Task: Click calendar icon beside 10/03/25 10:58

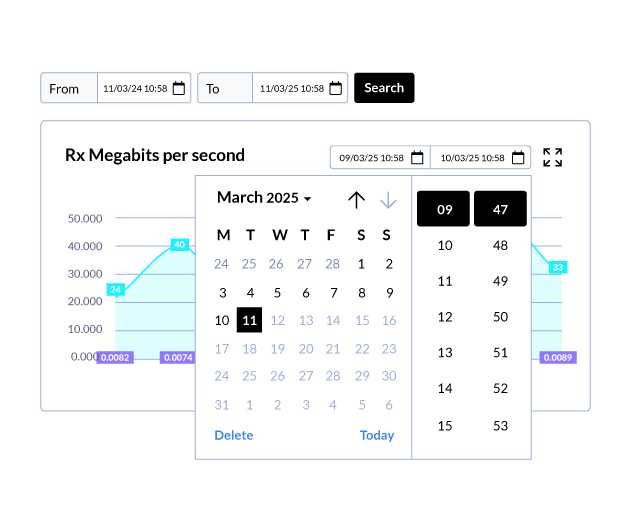Action: [x=518, y=158]
